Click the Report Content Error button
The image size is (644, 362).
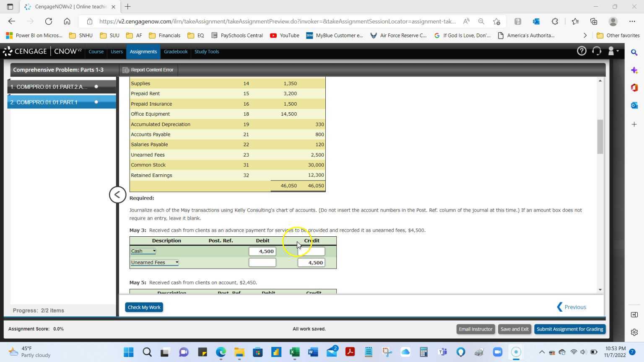coord(148,70)
